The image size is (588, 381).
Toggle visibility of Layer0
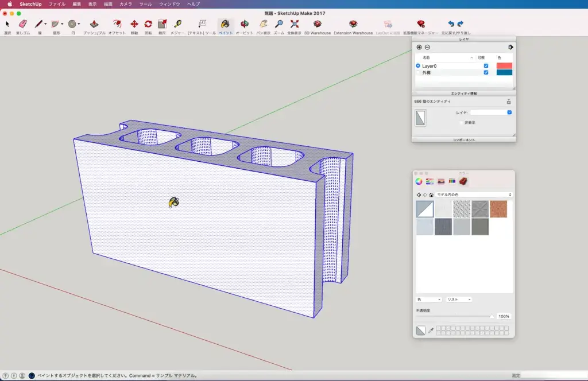[x=486, y=66]
